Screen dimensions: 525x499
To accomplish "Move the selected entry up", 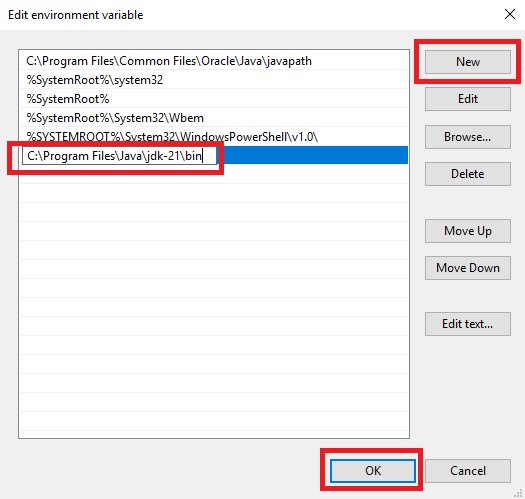I will (468, 231).
